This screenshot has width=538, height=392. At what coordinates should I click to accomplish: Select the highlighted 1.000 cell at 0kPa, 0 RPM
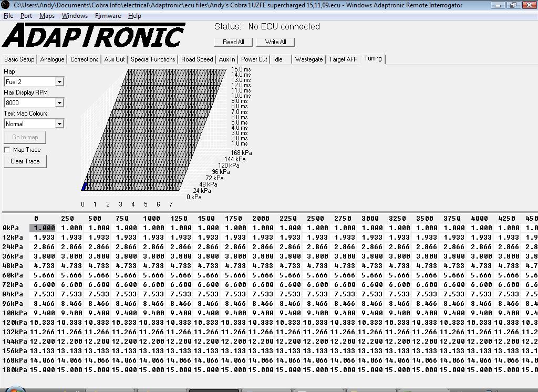[x=43, y=228]
